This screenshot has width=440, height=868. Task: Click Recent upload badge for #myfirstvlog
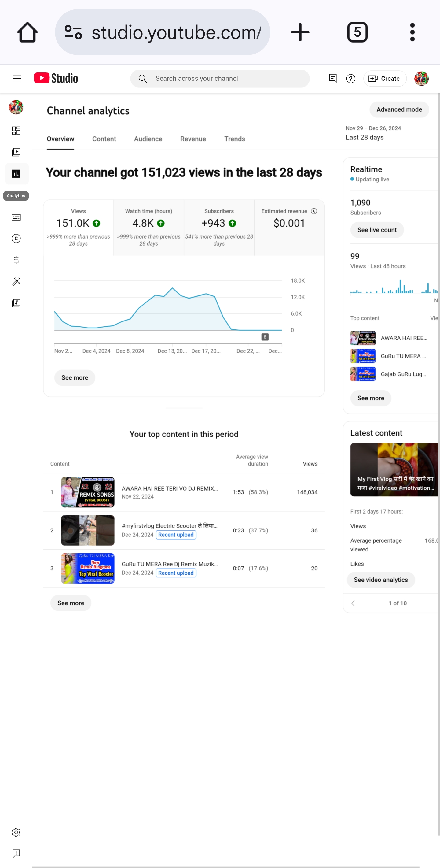[176, 535]
